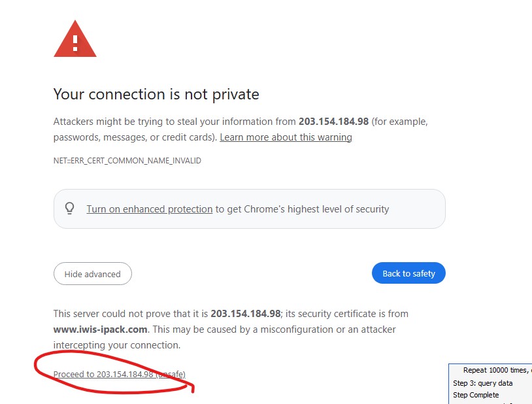This screenshot has height=404, width=532.
Task: Click "Turn on enhanced protection" link
Action: coord(149,209)
